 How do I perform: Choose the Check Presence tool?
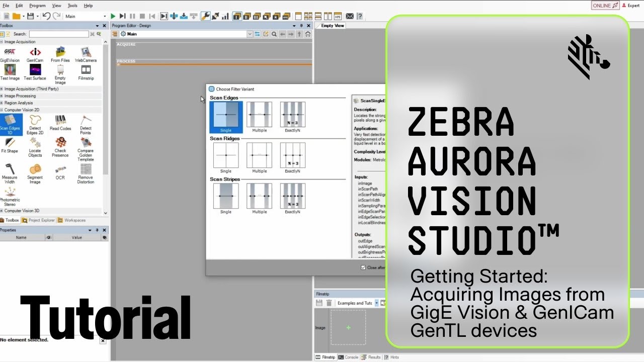click(x=60, y=147)
